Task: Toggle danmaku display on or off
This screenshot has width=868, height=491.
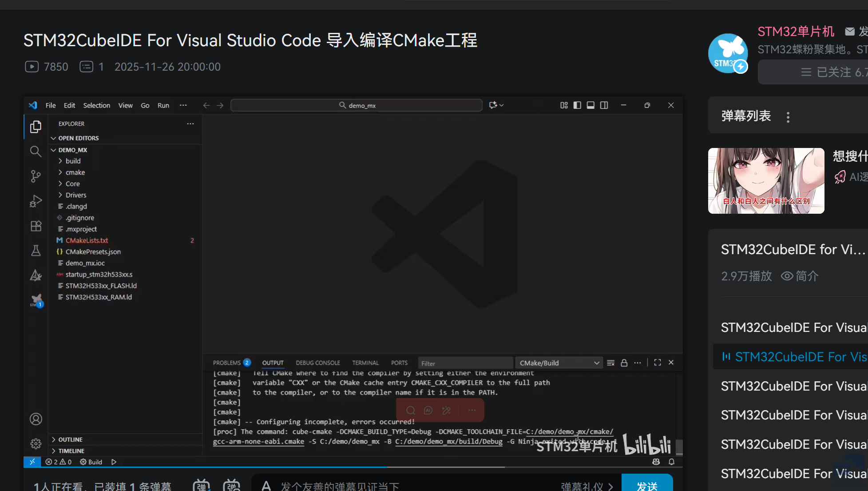Action: click(202, 485)
